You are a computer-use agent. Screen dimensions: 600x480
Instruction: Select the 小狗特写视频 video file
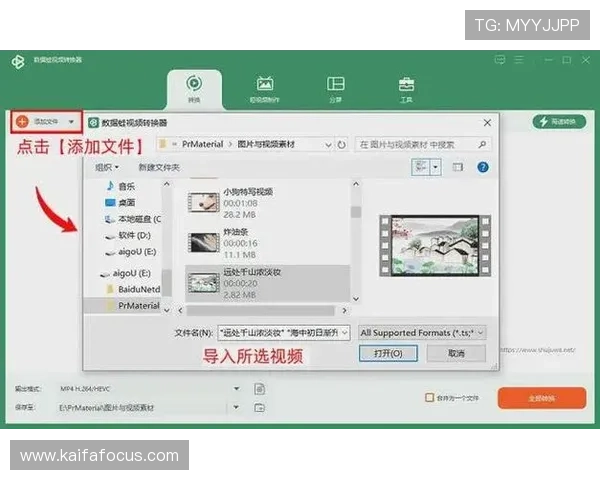(x=267, y=203)
